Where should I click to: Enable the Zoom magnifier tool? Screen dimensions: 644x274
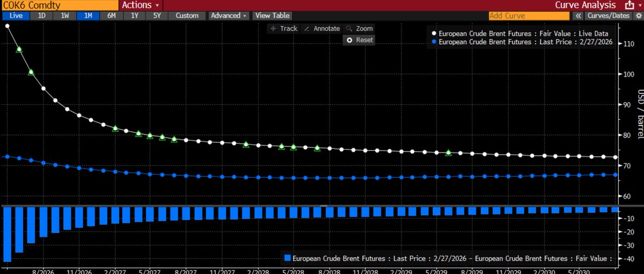(359, 28)
